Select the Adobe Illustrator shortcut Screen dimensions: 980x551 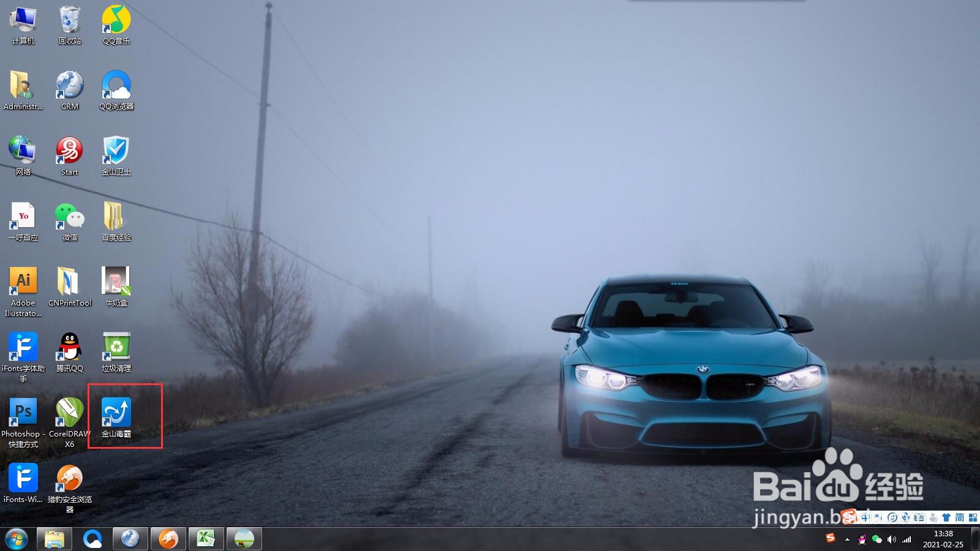(x=23, y=292)
